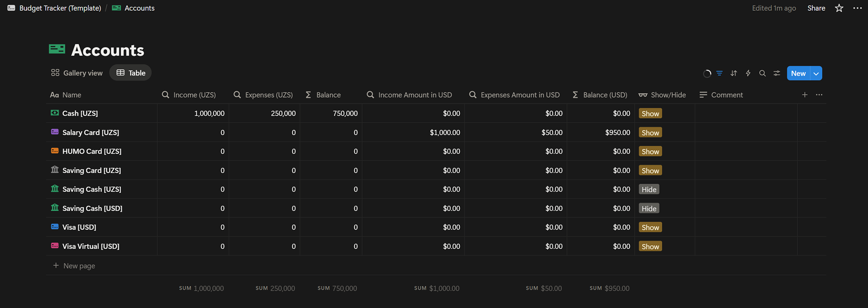The image size is (868, 308).
Task: Add a new property column with plus icon
Action: [x=805, y=95]
